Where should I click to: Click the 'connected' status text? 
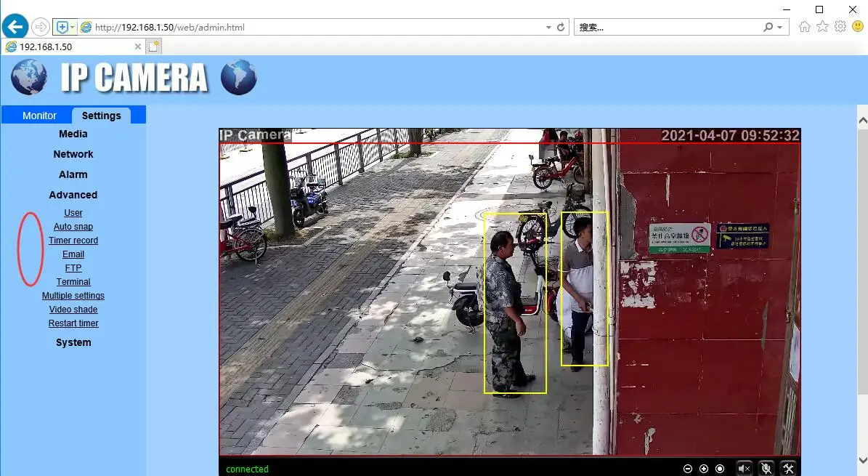(x=247, y=469)
